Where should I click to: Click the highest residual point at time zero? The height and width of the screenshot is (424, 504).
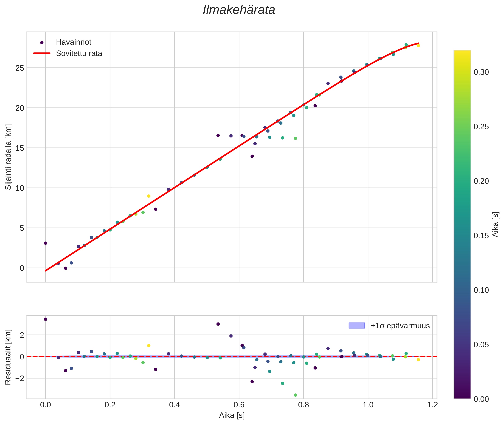tap(45, 319)
